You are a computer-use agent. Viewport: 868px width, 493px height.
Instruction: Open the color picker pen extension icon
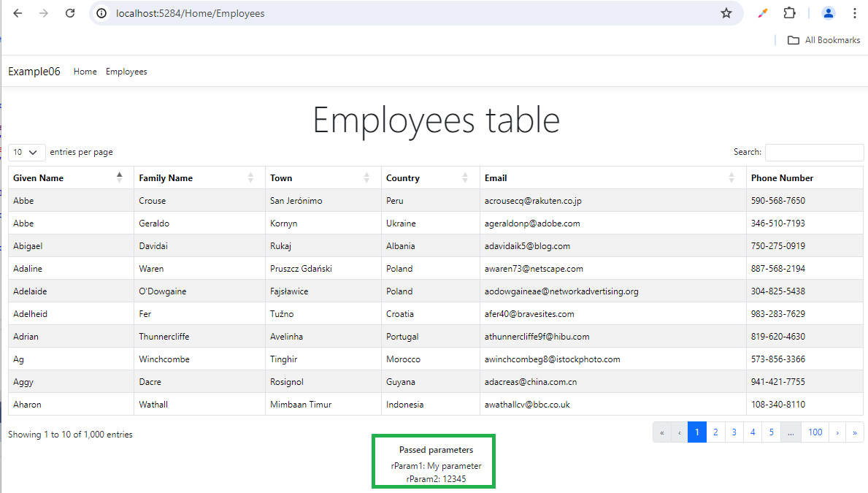tap(763, 13)
